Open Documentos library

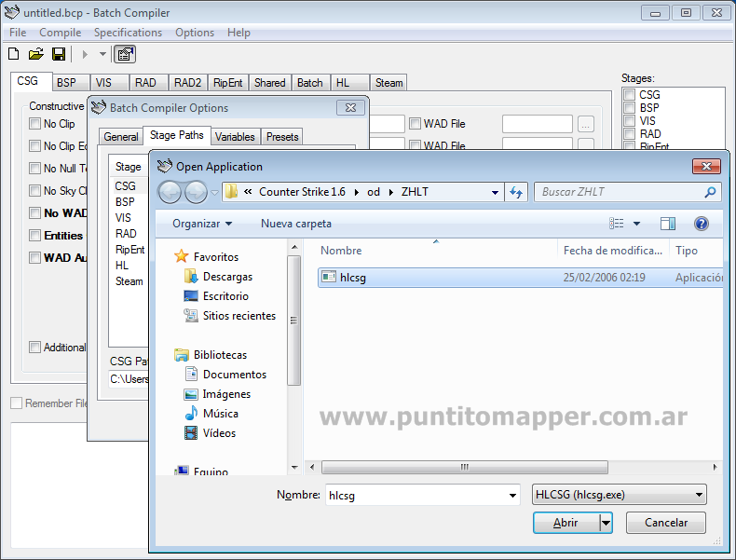pyautogui.click(x=235, y=375)
